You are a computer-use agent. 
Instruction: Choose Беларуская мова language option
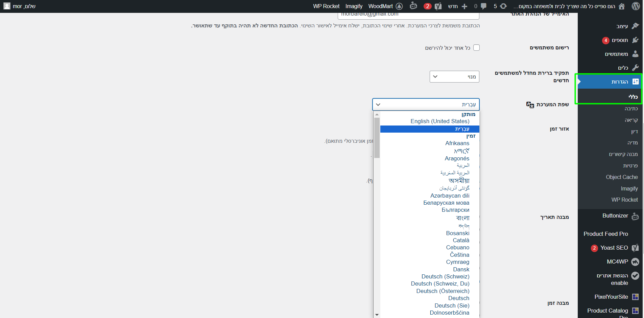click(x=446, y=203)
